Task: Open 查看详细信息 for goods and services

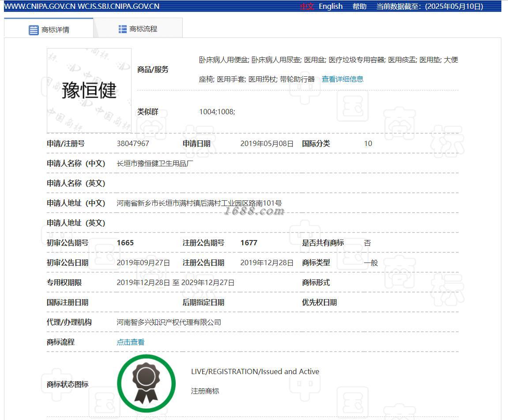Action: pyautogui.click(x=342, y=79)
